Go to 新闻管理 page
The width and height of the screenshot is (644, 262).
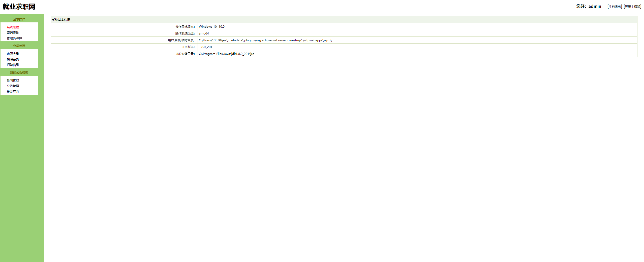tap(13, 81)
